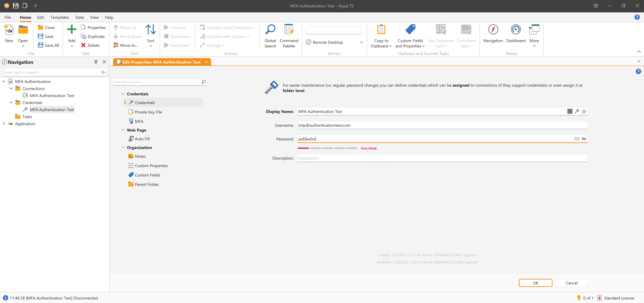Click into the Description field
Screen dimensions: 644x303
(442, 158)
